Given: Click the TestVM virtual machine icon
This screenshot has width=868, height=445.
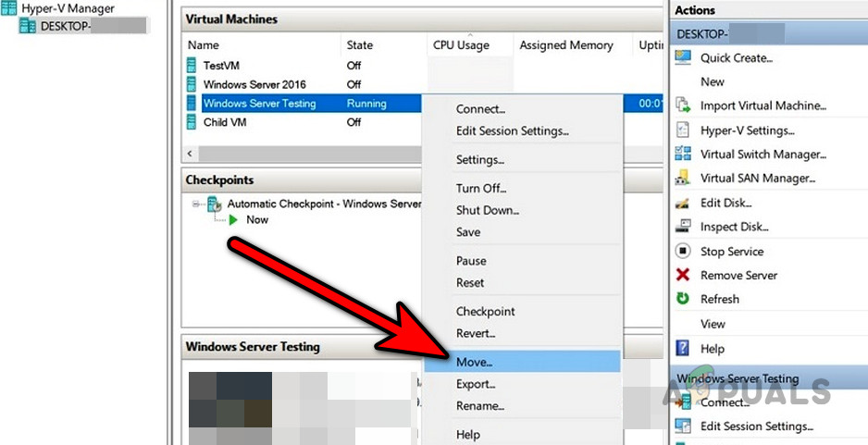Looking at the screenshot, I should (x=192, y=66).
